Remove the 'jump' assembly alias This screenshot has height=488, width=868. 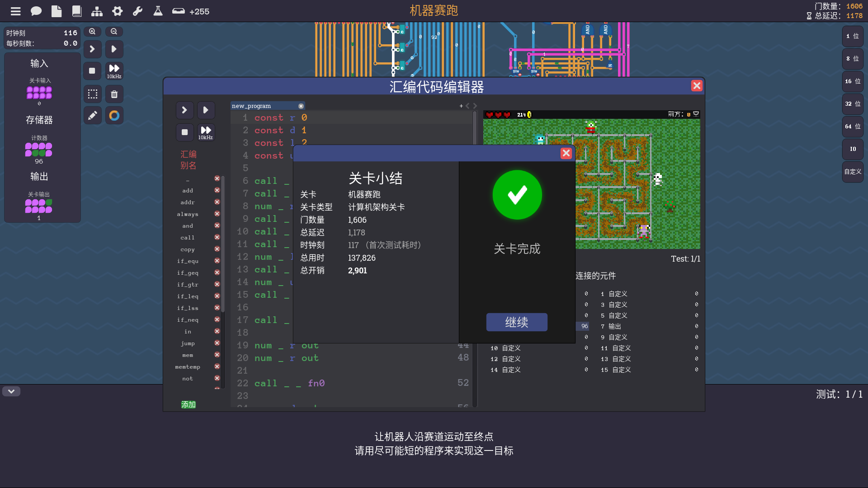point(217,343)
